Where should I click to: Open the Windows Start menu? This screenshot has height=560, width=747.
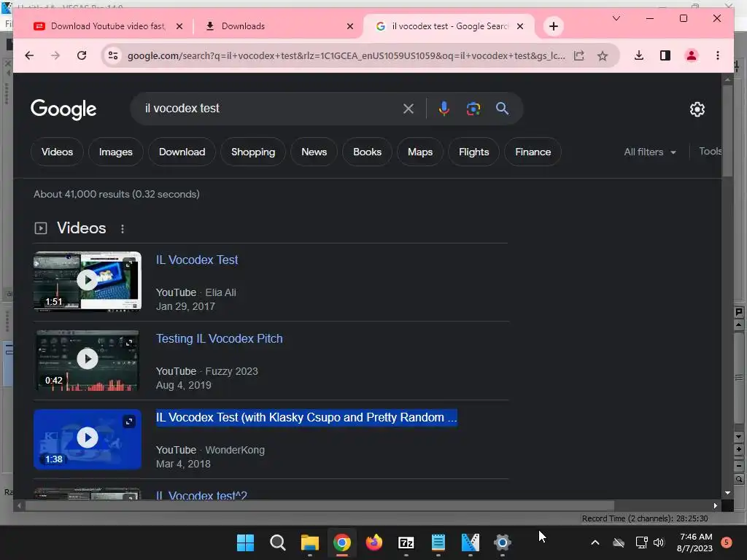coord(245,542)
